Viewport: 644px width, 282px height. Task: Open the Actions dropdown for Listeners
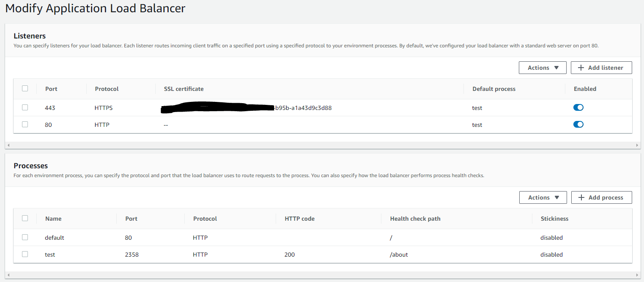[543, 67]
